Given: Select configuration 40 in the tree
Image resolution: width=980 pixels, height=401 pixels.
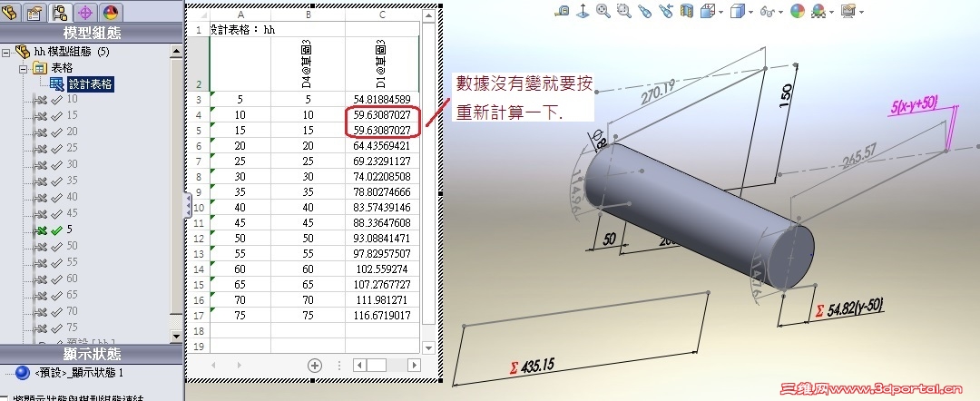Looking at the screenshot, I should [x=72, y=197].
